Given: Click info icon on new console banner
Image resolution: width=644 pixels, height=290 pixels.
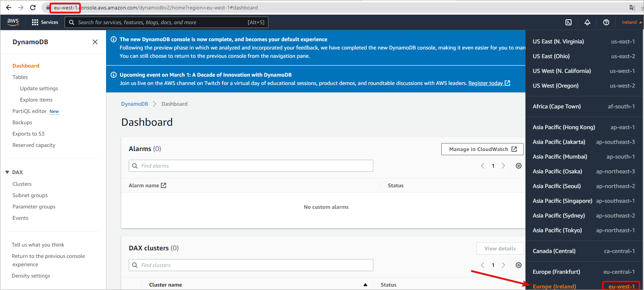Looking at the screenshot, I should pyautogui.click(x=113, y=39).
